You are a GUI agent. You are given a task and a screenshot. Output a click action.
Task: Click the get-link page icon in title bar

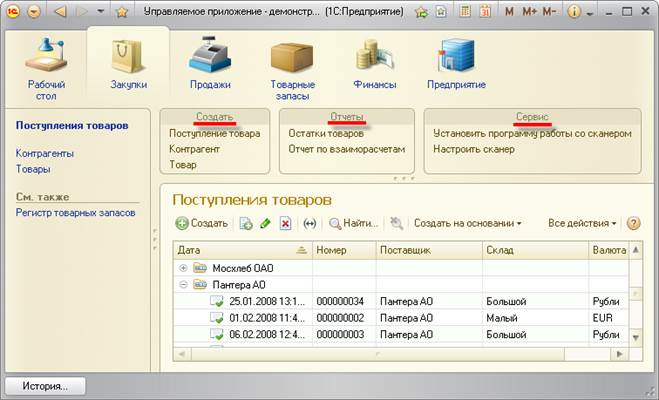[x=441, y=12]
